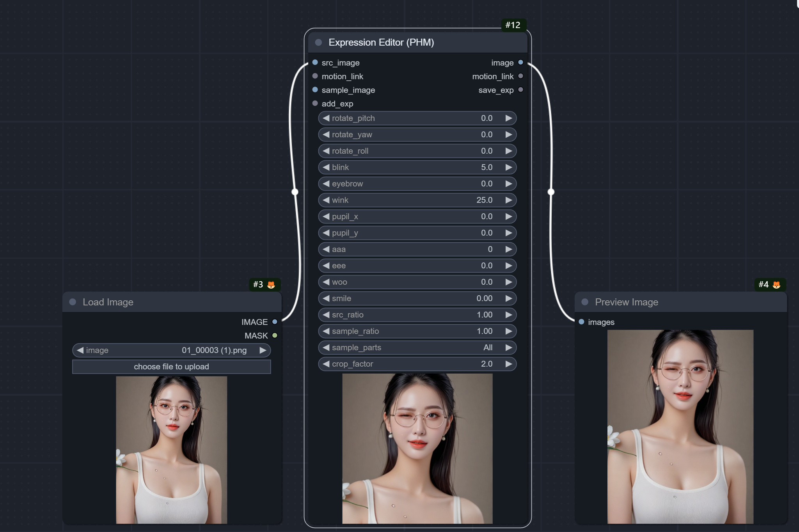Collapse the Expression Editor node via its title dot
This screenshot has width=799, height=532.
(318, 43)
